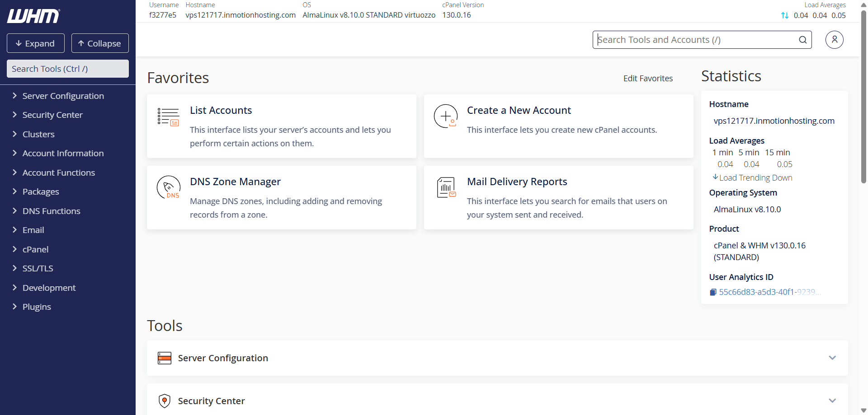Click the Tools section heading
Image resolution: width=868 pixels, height=415 pixels.
pyautogui.click(x=165, y=326)
